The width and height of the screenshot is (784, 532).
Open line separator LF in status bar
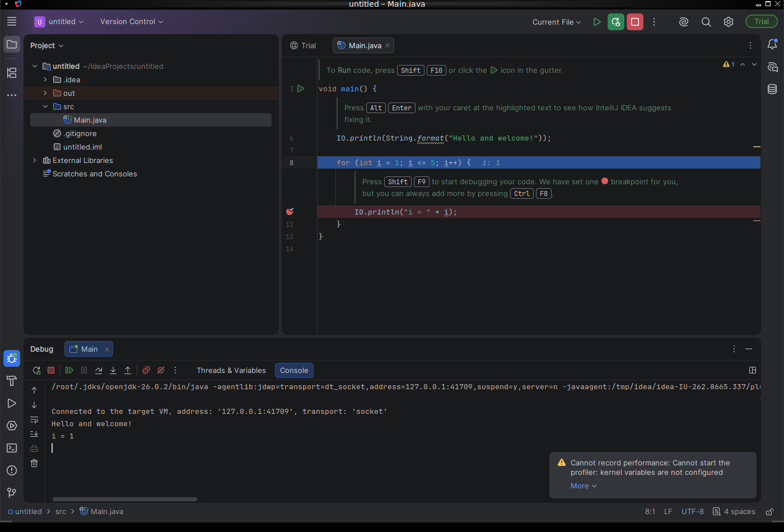point(668,512)
